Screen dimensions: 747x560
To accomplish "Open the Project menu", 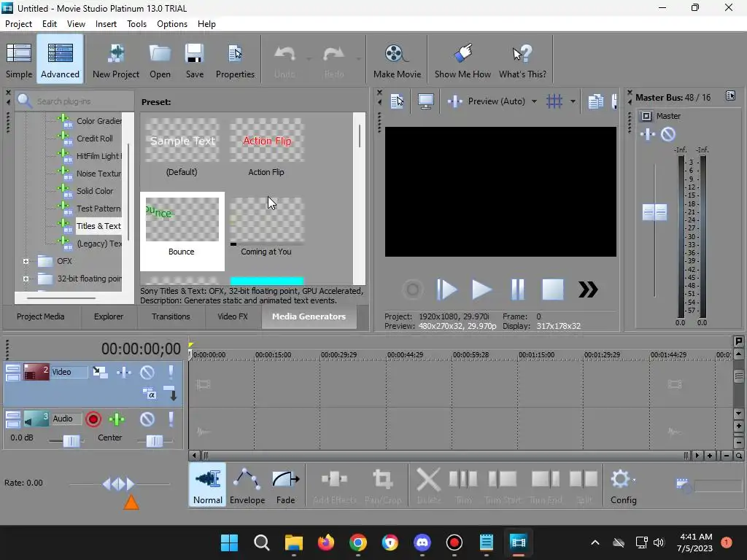I will click(x=18, y=24).
